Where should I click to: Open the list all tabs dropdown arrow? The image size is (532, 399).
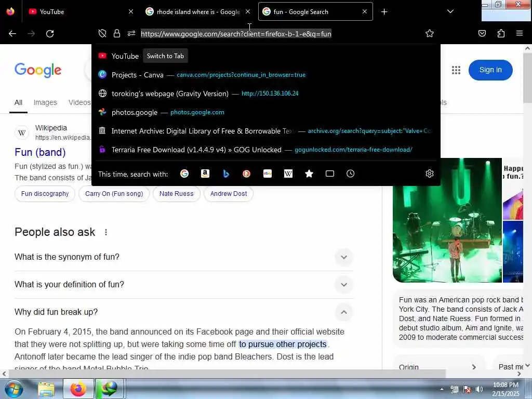(450, 11)
